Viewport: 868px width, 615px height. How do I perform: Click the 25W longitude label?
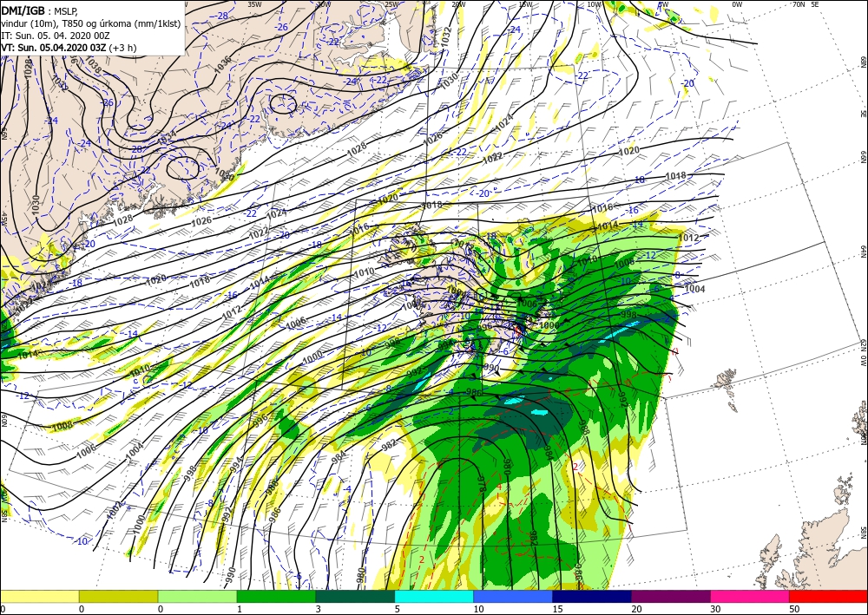391,3
